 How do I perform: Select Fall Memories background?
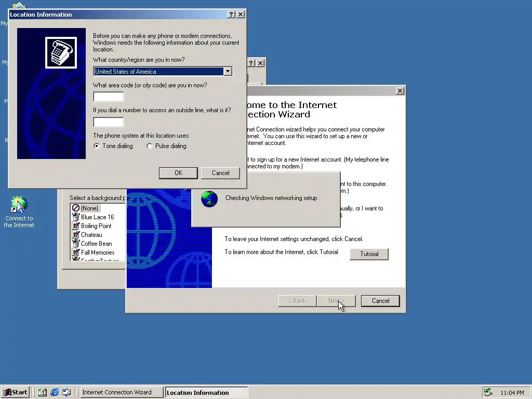point(98,252)
